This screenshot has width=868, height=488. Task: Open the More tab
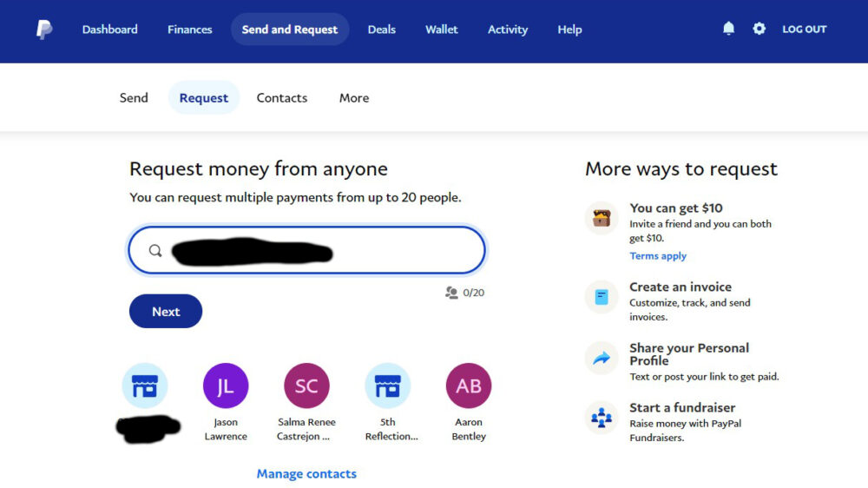tap(354, 98)
